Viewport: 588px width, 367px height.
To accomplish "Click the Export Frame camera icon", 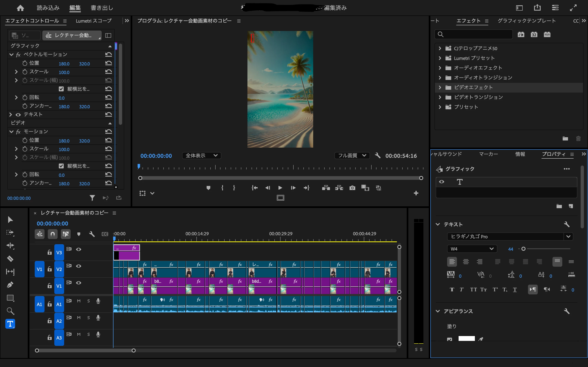I will point(352,188).
